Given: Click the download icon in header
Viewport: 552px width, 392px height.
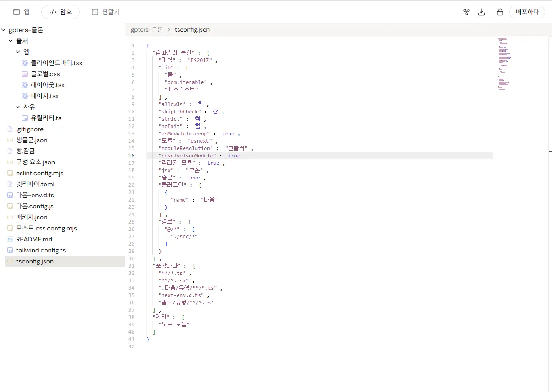Looking at the screenshot, I should pyautogui.click(x=481, y=12).
